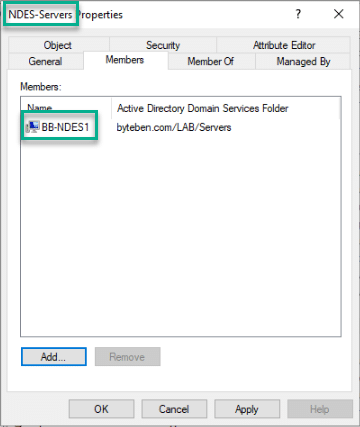
Task: Open the Member Of tab
Action: (x=211, y=61)
